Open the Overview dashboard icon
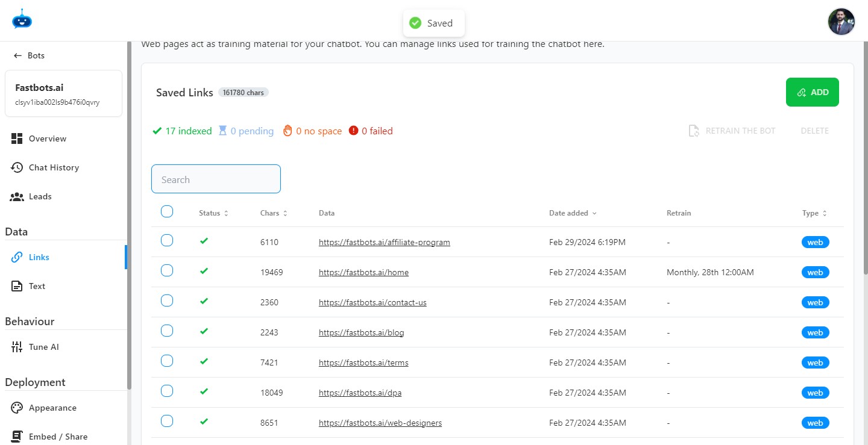This screenshot has width=868, height=445. coord(17,138)
